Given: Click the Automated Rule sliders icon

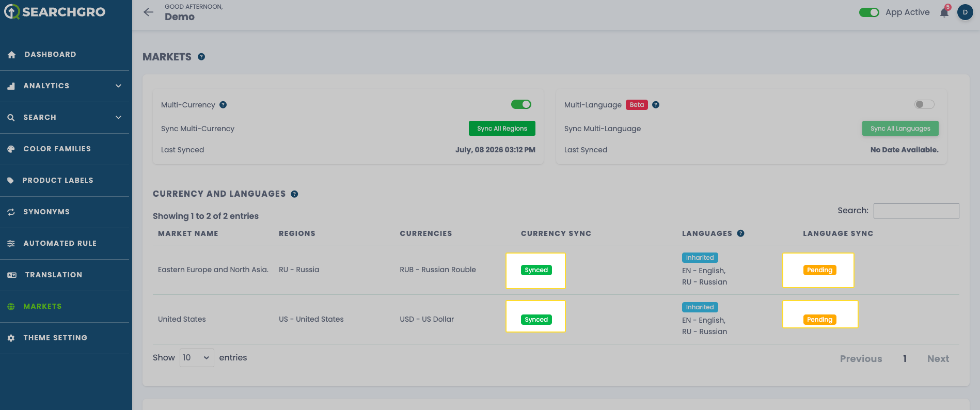Looking at the screenshot, I should [x=11, y=244].
